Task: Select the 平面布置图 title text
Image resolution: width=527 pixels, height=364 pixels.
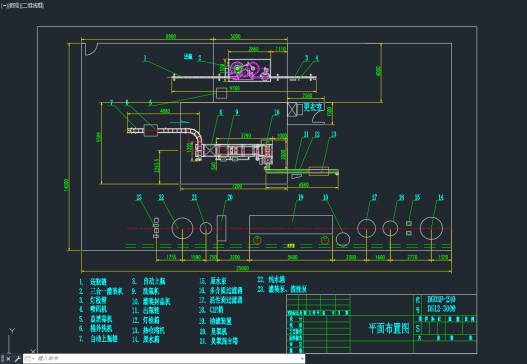Action: 389,328
